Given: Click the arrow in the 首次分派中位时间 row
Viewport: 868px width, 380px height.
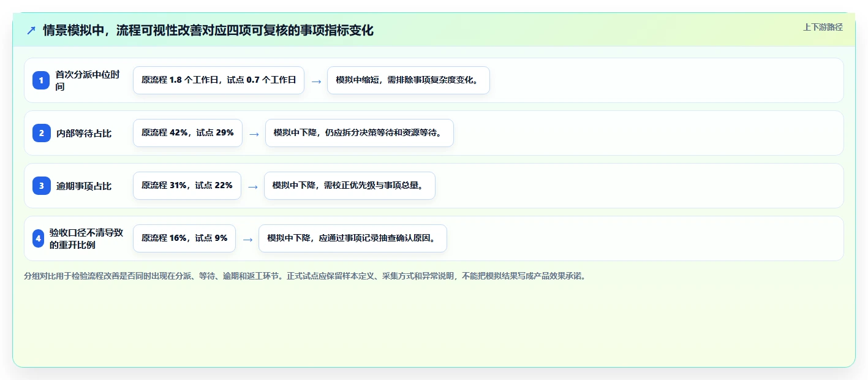Looking at the screenshot, I should point(316,81).
